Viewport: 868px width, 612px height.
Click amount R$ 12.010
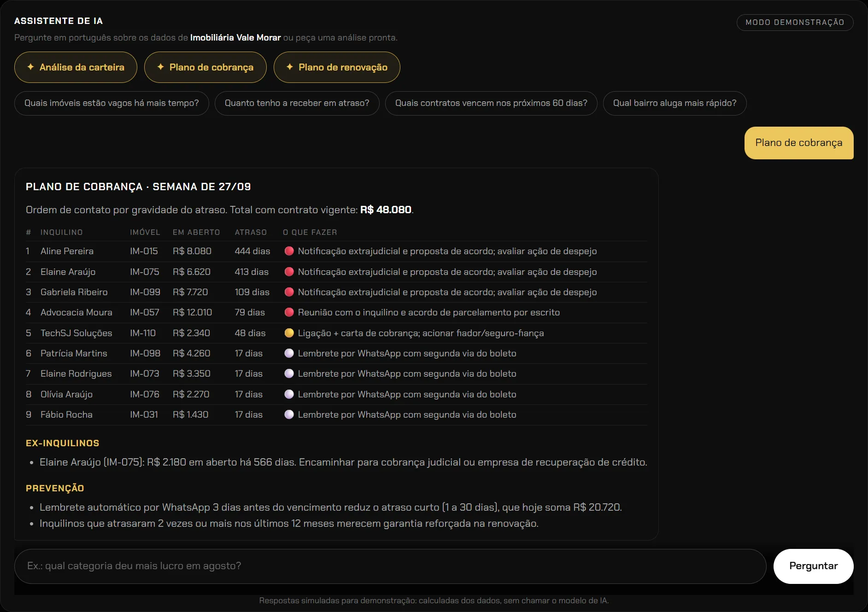pyautogui.click(x=192, y=312)
